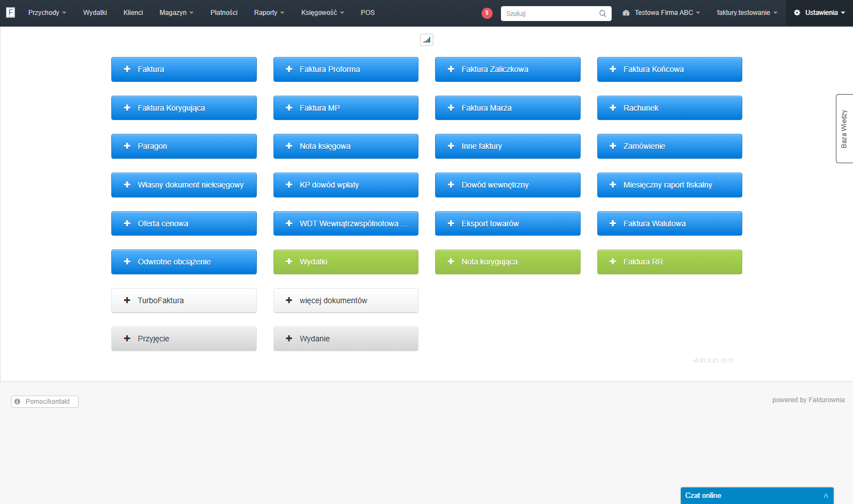Click the Fakturownia logo icon

coord(11,12)
